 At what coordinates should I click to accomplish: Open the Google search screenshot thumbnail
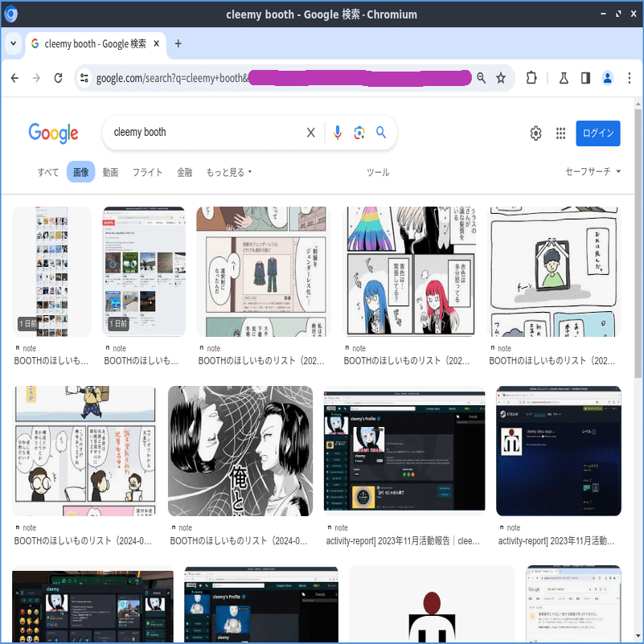pyautogui.click(x=573, y=604)
